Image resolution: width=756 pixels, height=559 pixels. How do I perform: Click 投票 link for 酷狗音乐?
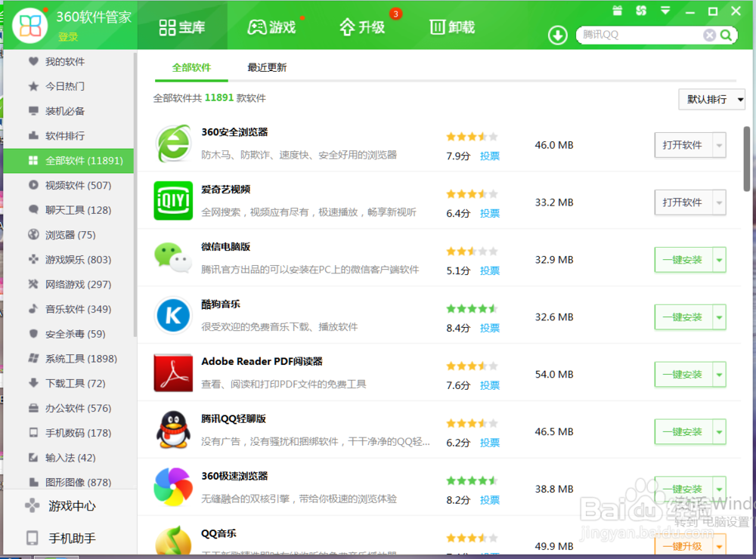coord(490,328)
